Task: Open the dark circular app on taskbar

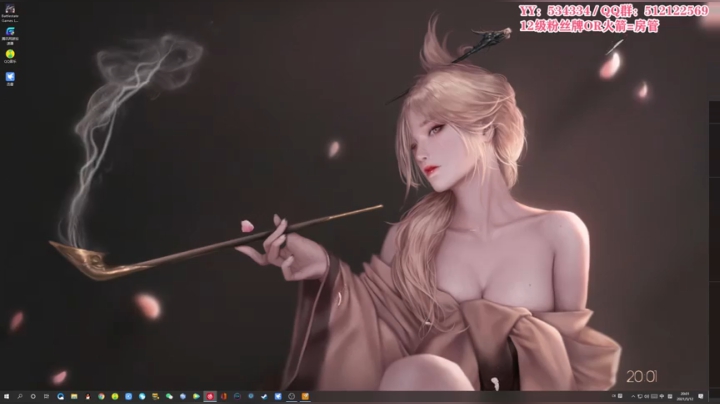Action: (x=237, y=396)
